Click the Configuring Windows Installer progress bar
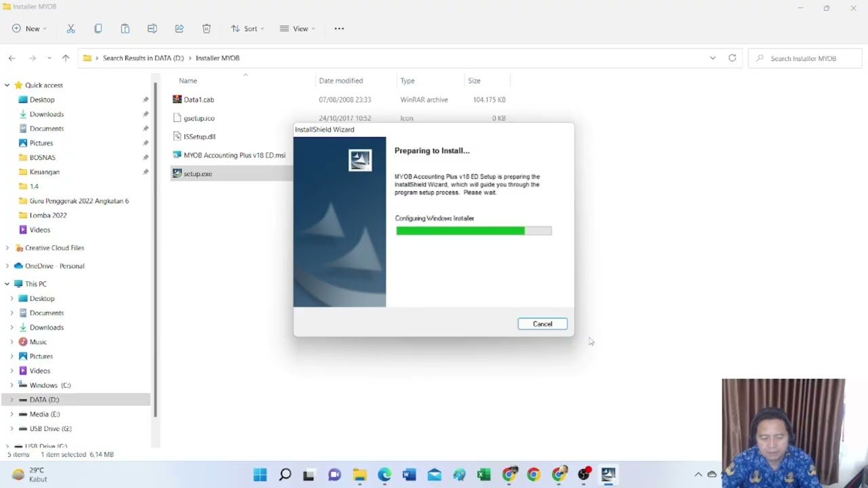 (x=474, y=231)
